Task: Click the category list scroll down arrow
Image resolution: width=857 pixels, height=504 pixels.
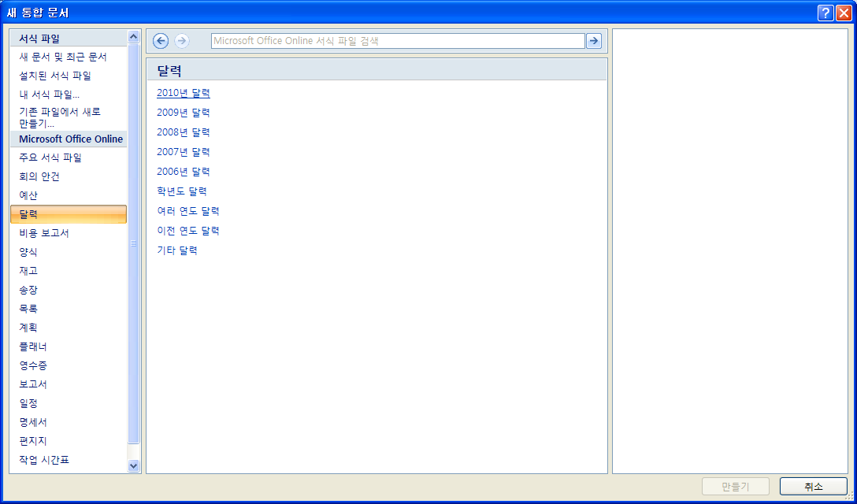Action: pyautogui.click(x=133, y=465)
